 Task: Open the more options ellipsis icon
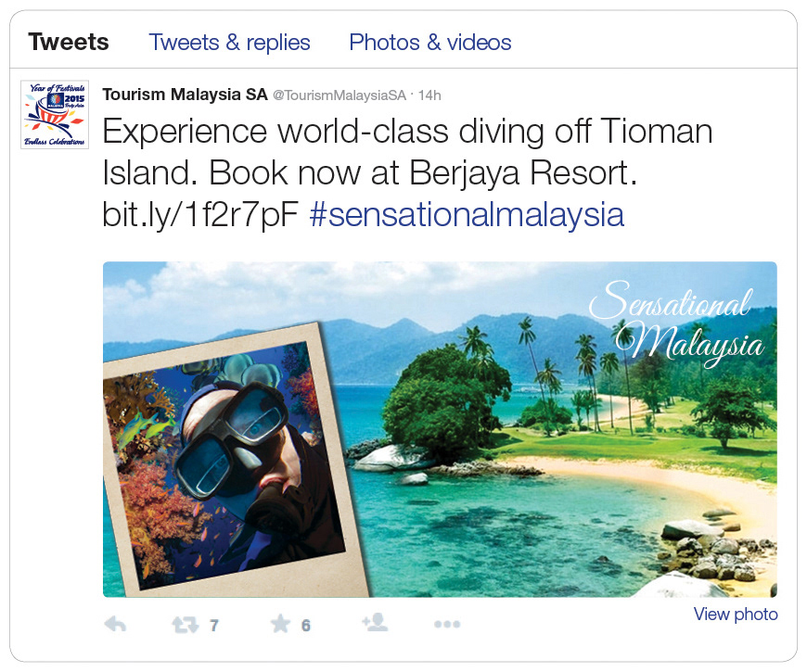point(447,624)
